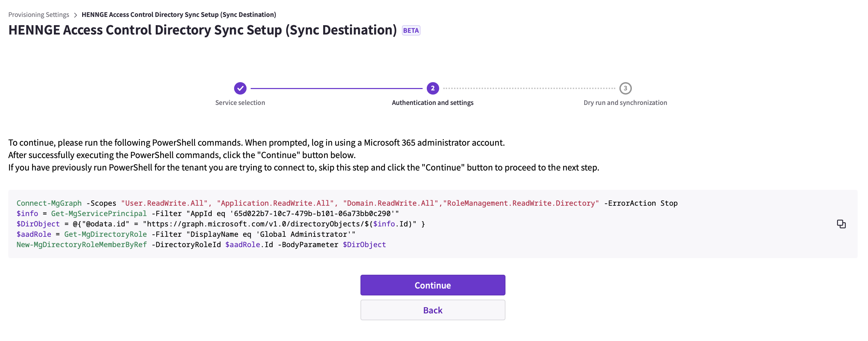
Task: Click the Connect-MgGraph command line
Action: tap(347, 203)
